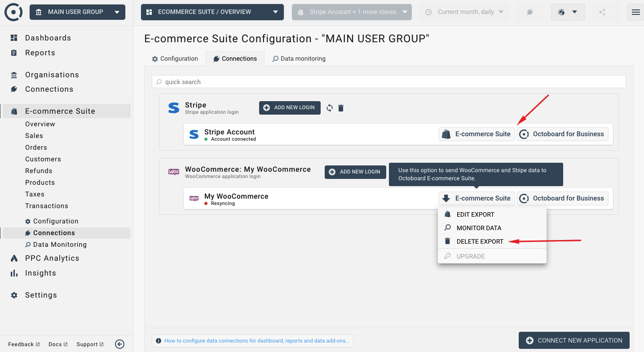This screenshot has width=644, height=352.
Task: Click My WooCommerce E-commerce Suite button
Action: point(476,198)
